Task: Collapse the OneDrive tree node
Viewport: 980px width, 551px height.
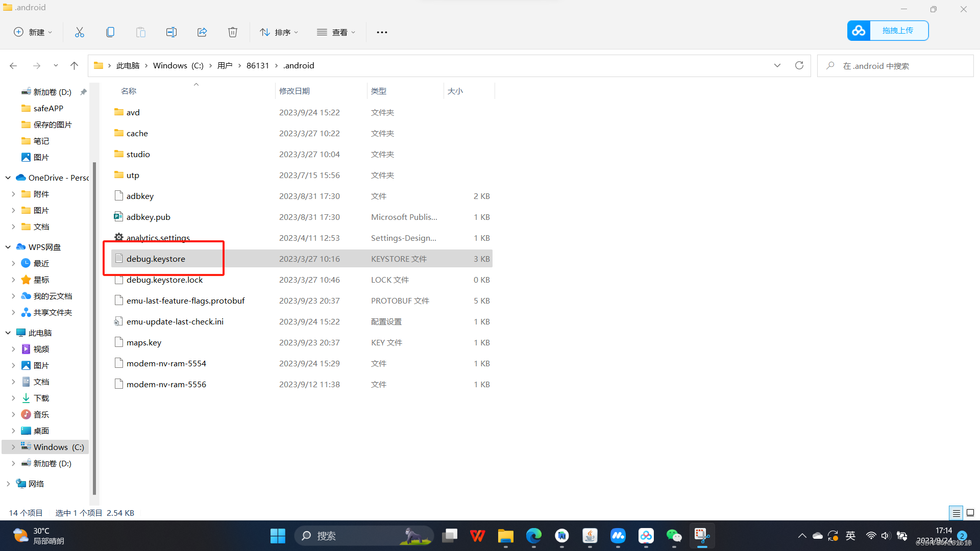Action: tap(8, 178)
